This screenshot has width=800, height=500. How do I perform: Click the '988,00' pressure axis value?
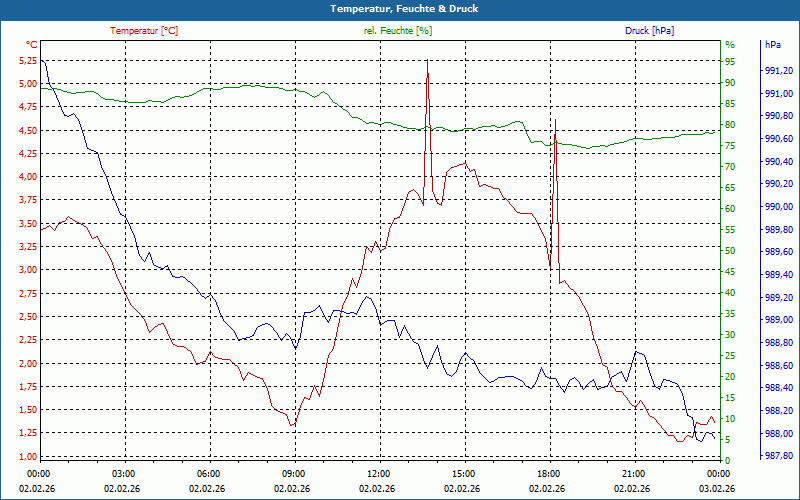tap(779, 433)
